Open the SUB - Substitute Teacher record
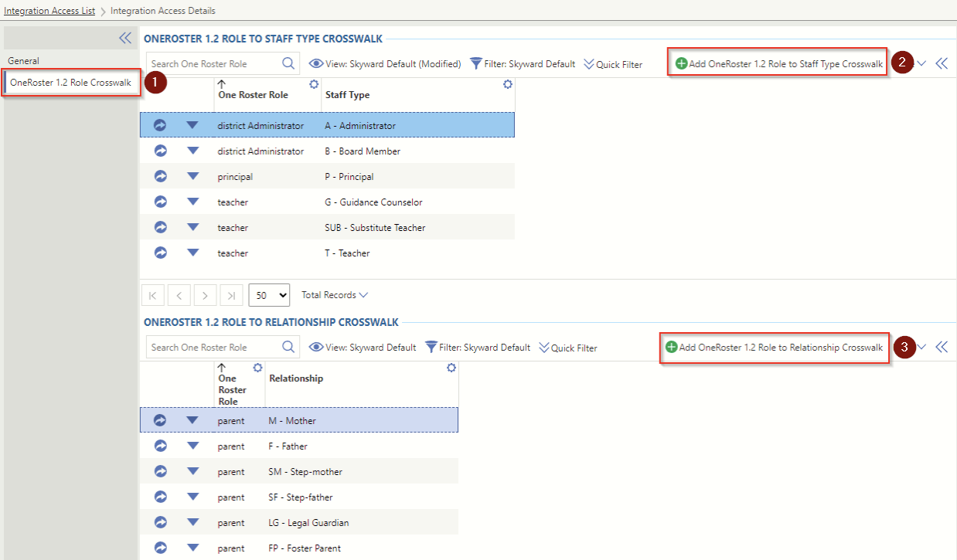Image resolution: width=957 pixels, height=560 pixels. tap(160, 227)
